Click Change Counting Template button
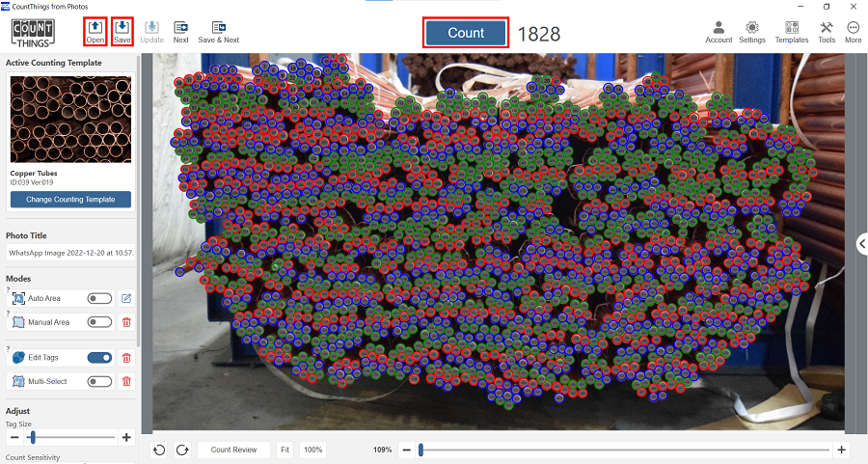Image resolution: width=868 pixels, height=464 pixels. point(70,200)
